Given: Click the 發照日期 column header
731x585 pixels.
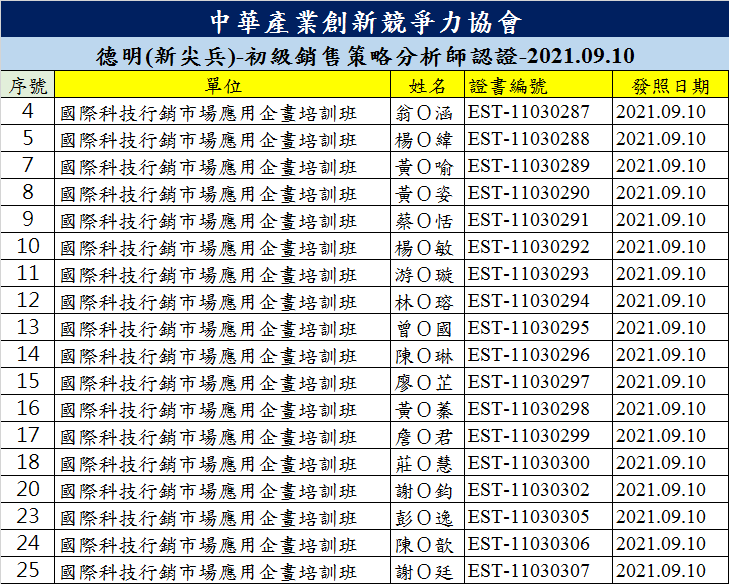Looking at the screenshot, I should [670, 86].
